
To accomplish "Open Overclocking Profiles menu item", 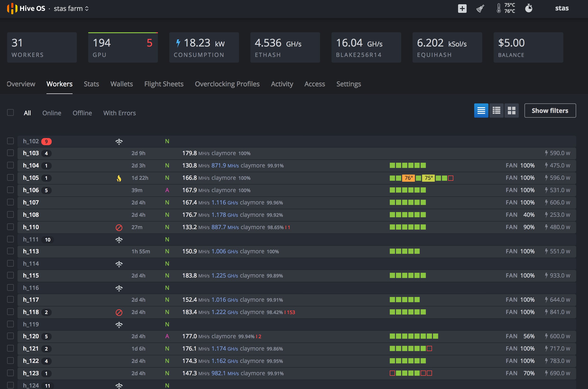I will [x=227, y=83].
